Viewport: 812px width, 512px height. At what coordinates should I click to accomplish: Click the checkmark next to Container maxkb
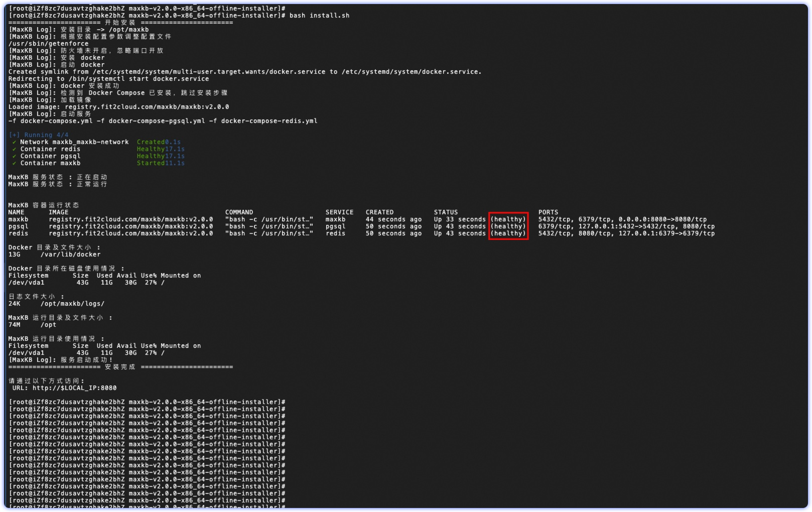(14, 163)
